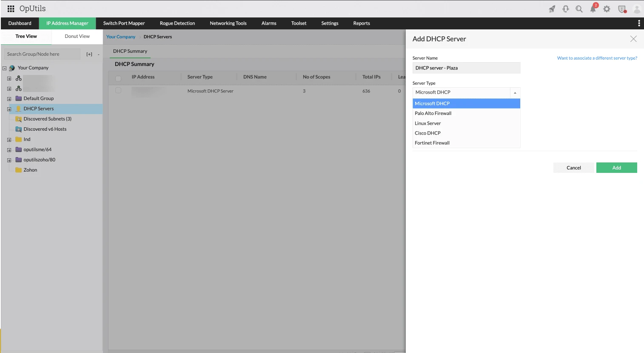Click inside the Server Name input field
This screenshot has width=644, height=353.
pyautogui.click(x=466, y=68)
